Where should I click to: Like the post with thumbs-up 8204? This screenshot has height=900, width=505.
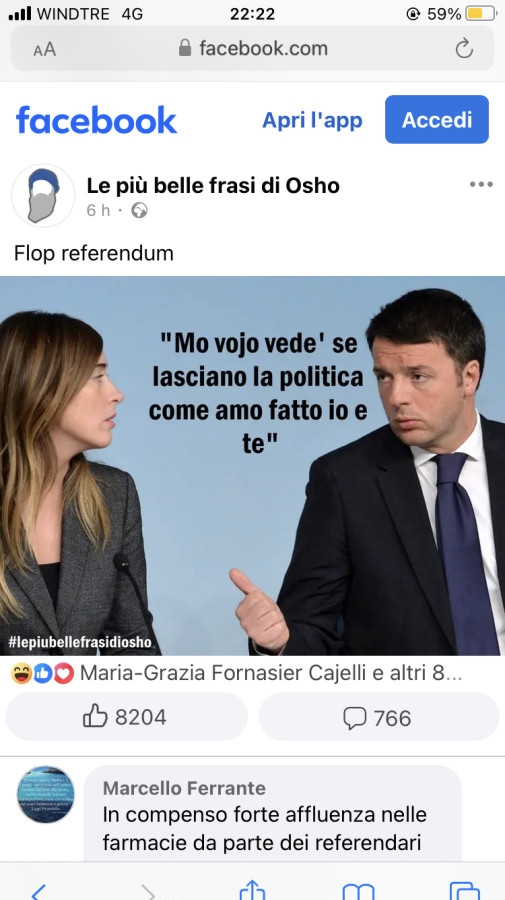126,717
